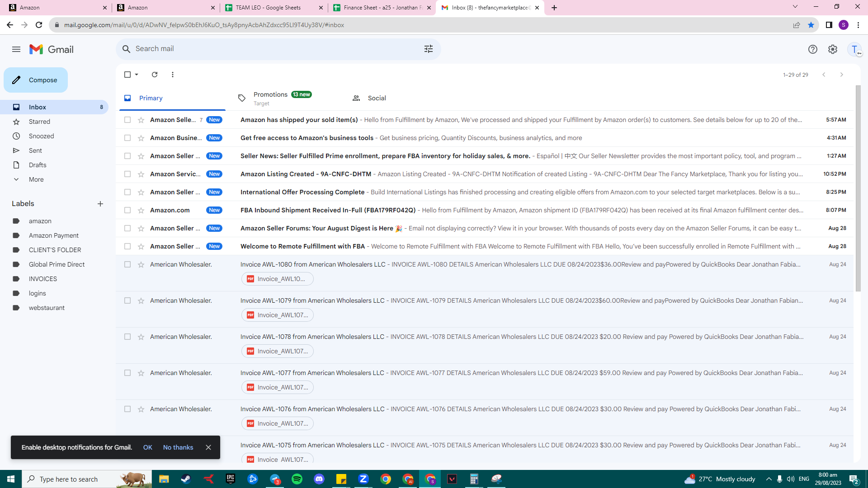Refresh the inbox

[x=155, y=75]
